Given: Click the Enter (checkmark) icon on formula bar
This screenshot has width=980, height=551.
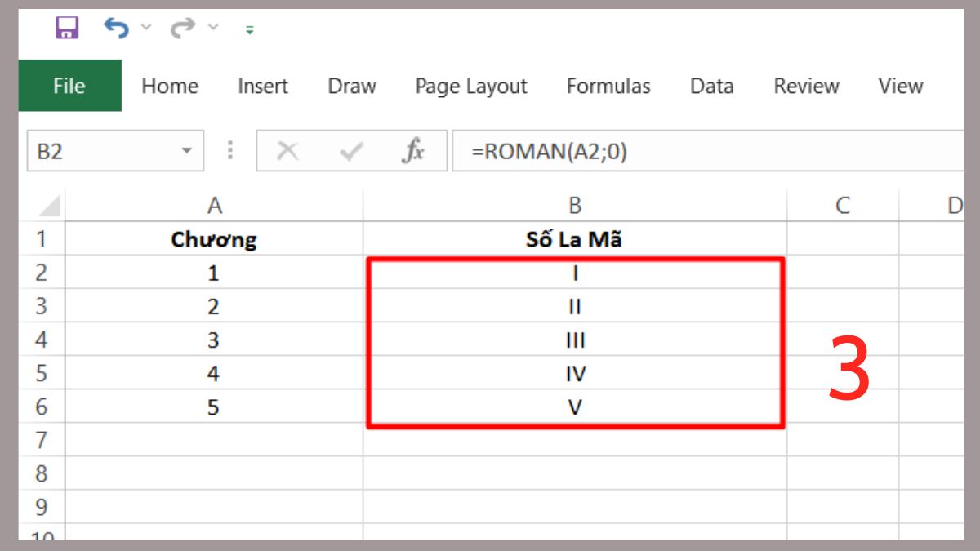Looking at the screenshot, I should 347,150.
